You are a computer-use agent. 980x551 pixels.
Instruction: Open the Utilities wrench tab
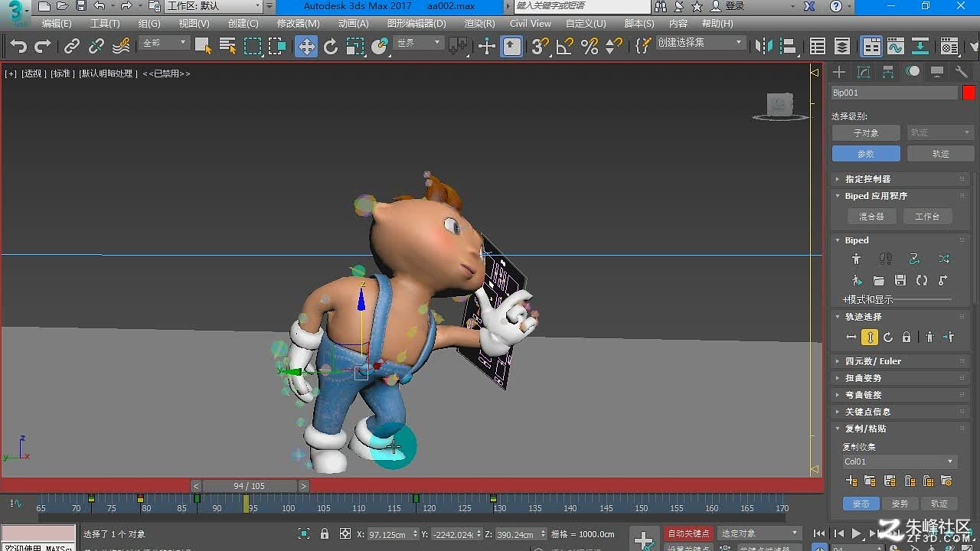962,72
